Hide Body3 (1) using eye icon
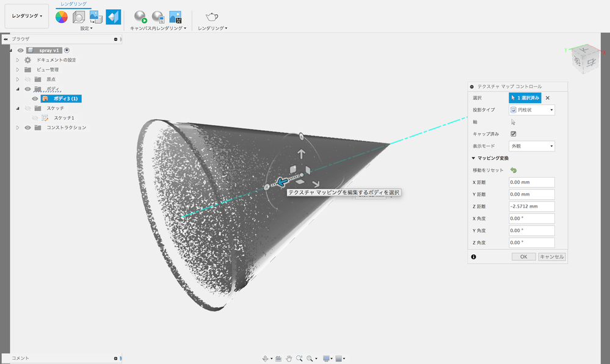The height and width of the screenshot is (364, 610). click(35, 98)
